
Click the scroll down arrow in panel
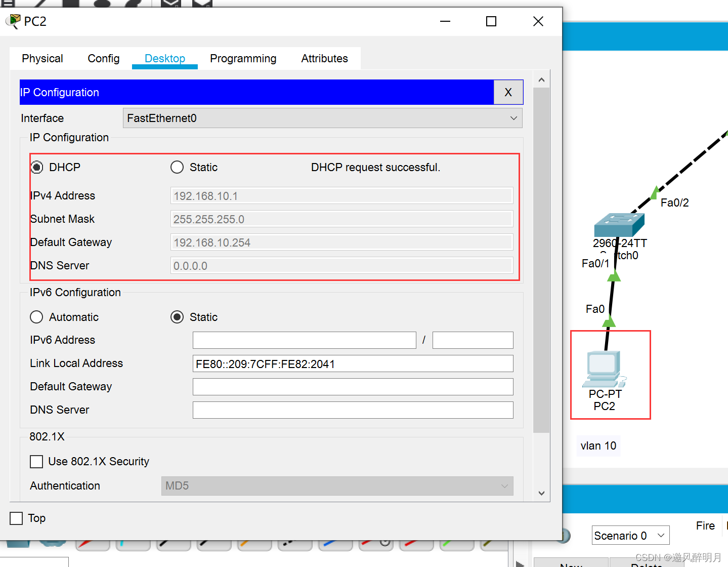click(x=541, y=493)
